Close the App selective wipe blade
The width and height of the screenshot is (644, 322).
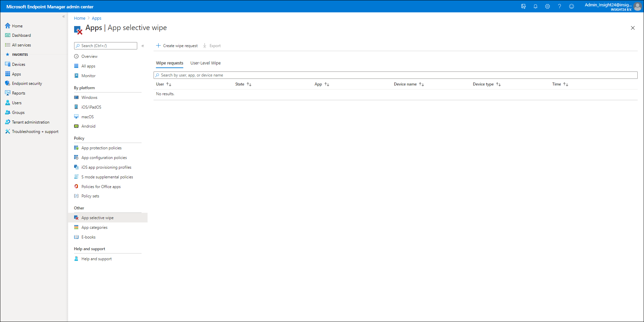click(x=633, y=28)
